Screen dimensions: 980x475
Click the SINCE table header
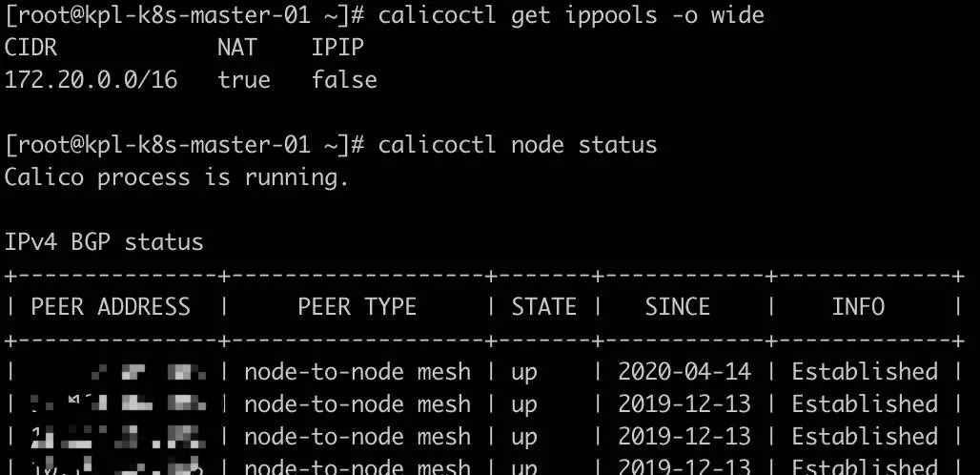pos(677,307)
